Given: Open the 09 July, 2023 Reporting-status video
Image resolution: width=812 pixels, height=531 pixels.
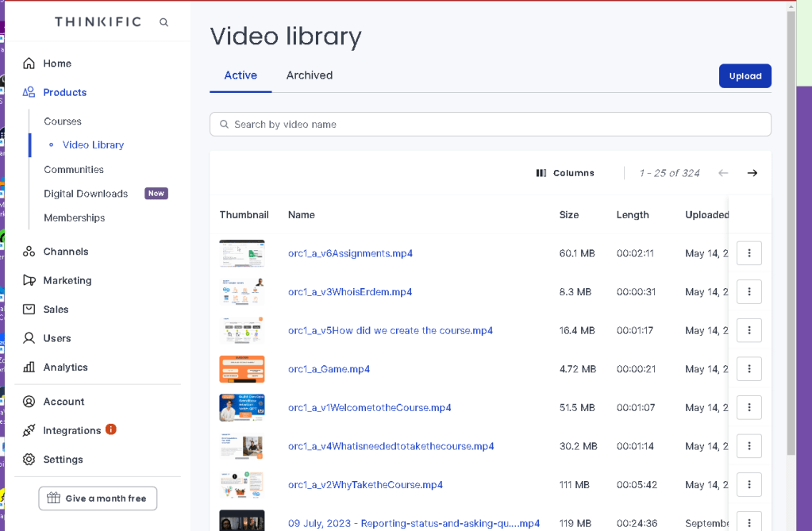Looking at the screenshot, I should (x=414, y=523).
